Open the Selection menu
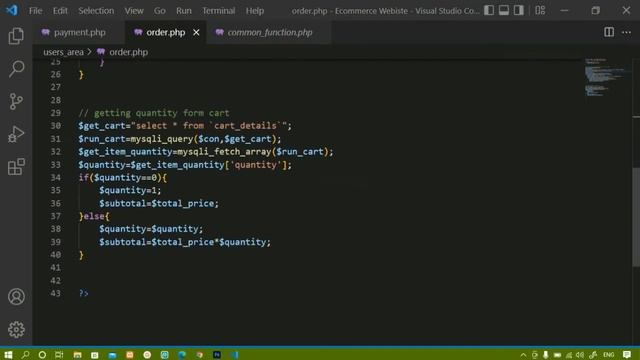Image resolution: width=640 pixels, height=360 pixels. (96, 11)
